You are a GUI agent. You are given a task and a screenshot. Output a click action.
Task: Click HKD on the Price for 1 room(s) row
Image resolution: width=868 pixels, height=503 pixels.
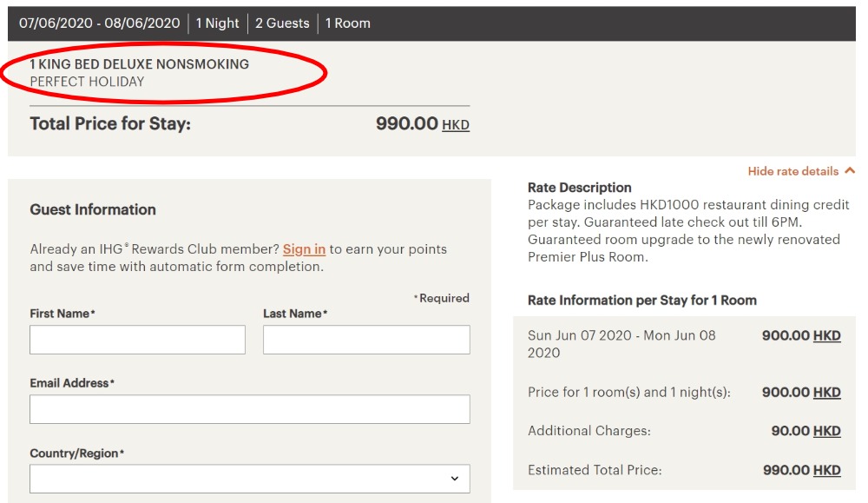point(827,392)
